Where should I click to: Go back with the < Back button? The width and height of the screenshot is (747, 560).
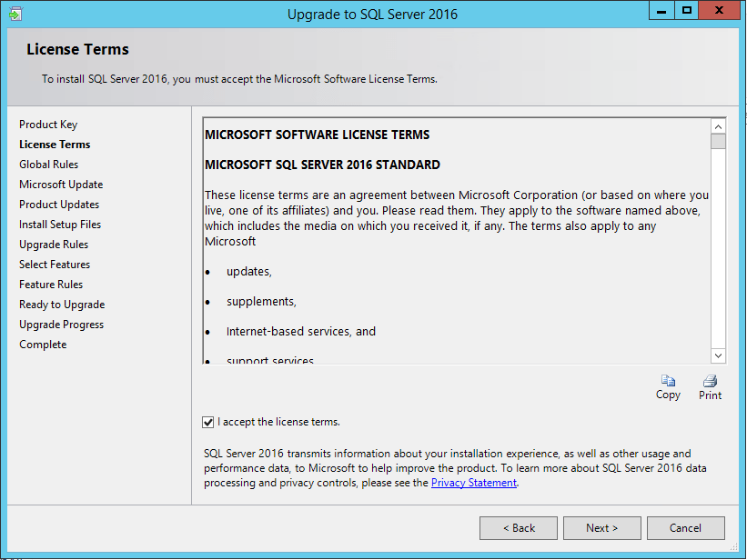pos(519,528)
